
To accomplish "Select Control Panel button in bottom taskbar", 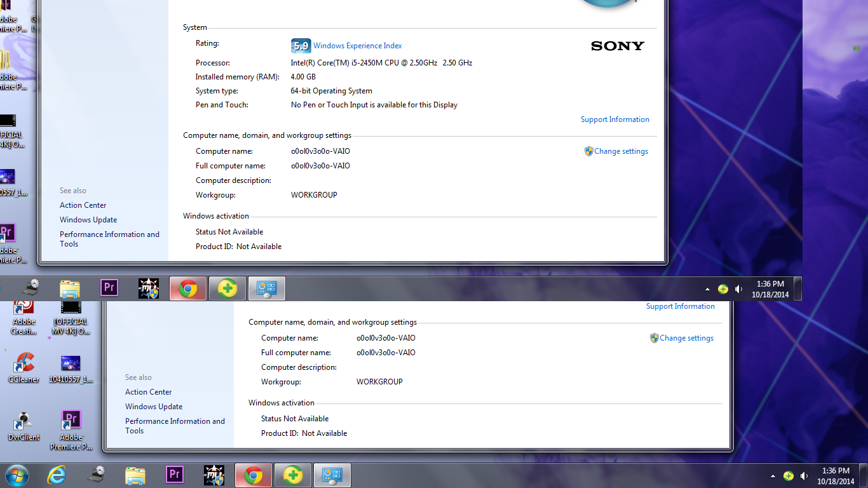I will tap(332, 475).
